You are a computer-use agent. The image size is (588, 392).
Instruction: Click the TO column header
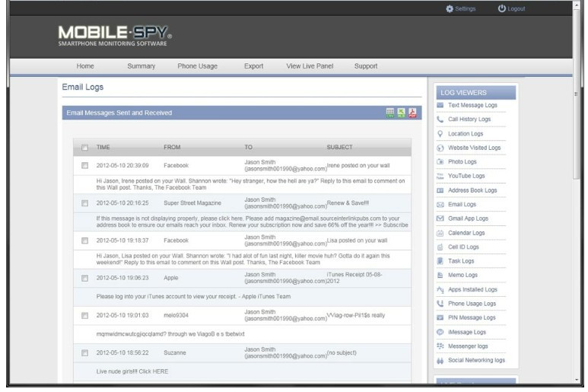click(248, 147)
